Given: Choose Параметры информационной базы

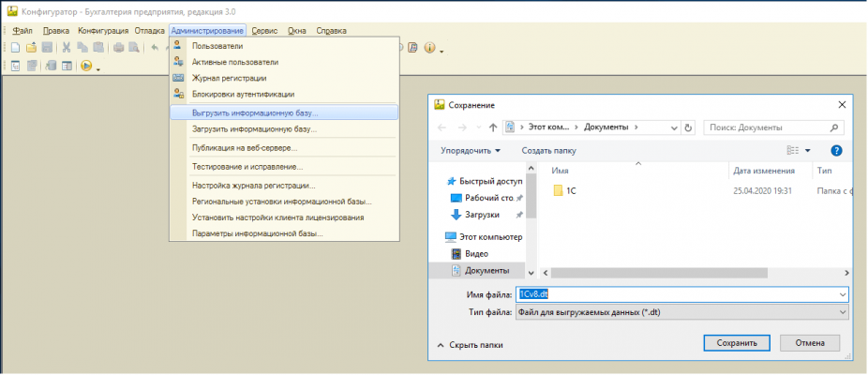Looking at the screenshot, I should (284, 233).
